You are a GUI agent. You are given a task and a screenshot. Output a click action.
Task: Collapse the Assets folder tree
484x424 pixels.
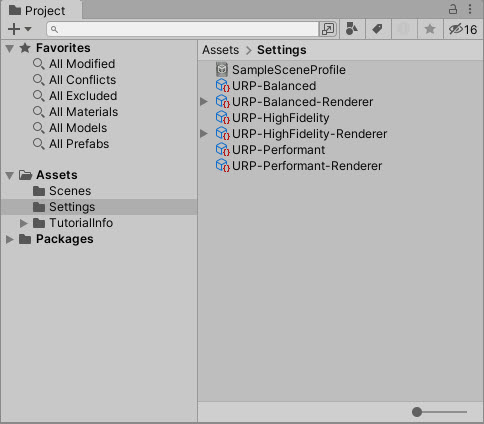(10, 175)
